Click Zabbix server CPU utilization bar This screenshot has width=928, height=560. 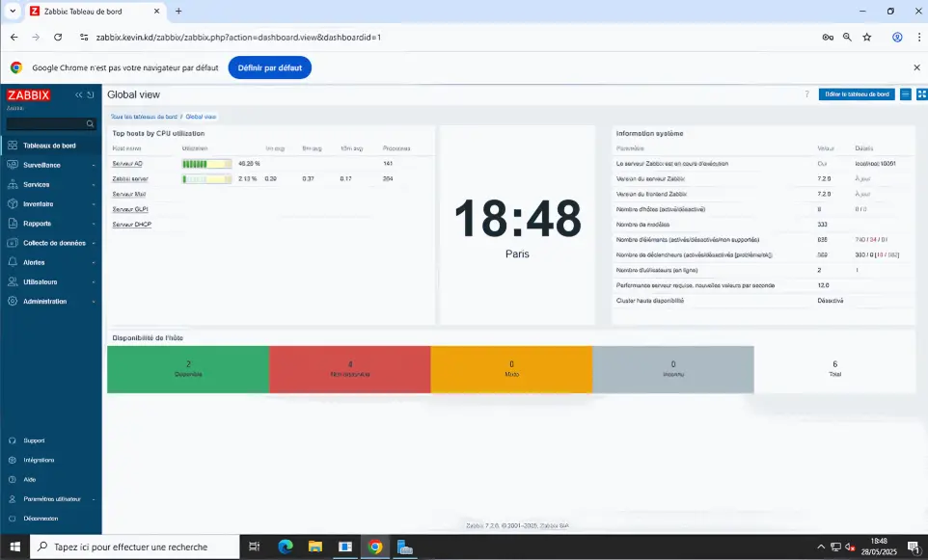pos(207,179)
